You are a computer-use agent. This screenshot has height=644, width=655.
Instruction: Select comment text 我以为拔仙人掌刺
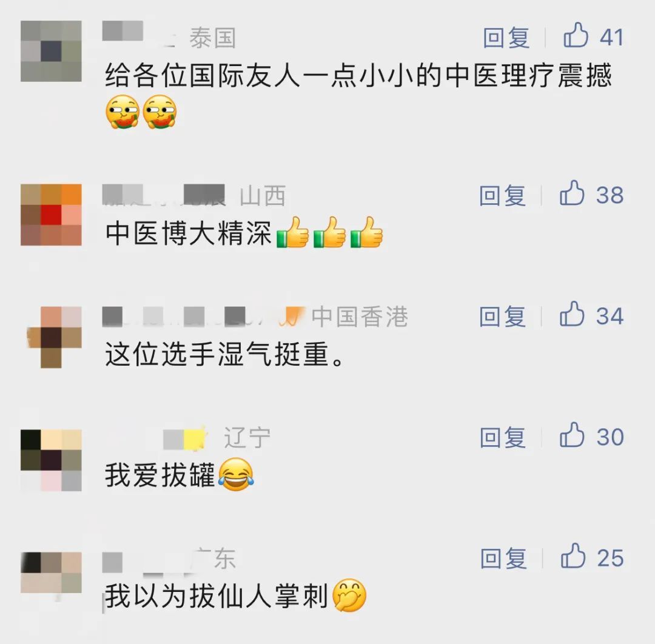coord(217,596)
